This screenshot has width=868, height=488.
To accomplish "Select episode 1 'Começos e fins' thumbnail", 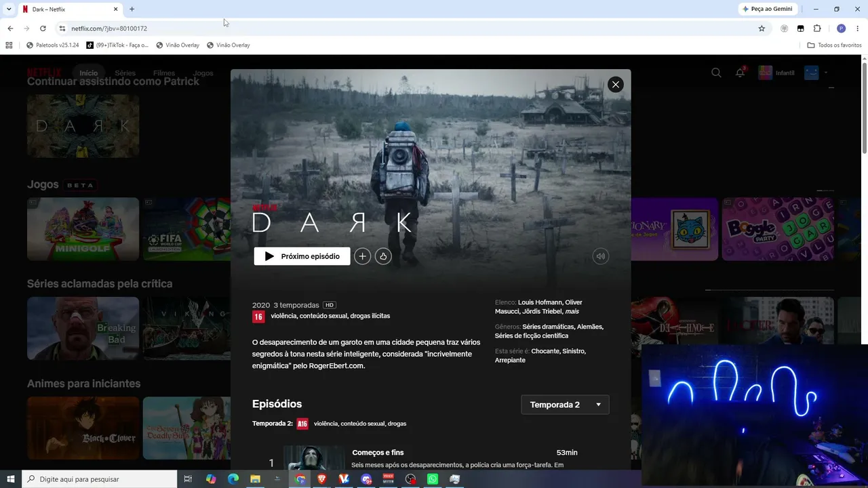I will tap(314, 458).
